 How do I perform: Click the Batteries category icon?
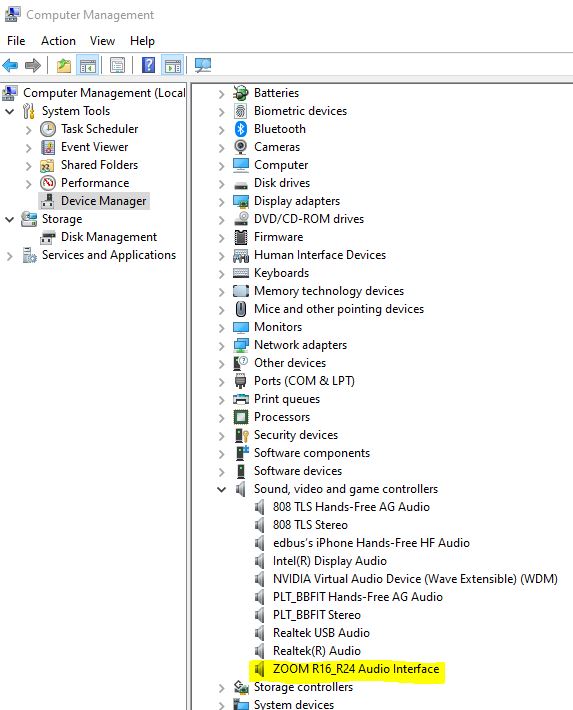[241, 93]
